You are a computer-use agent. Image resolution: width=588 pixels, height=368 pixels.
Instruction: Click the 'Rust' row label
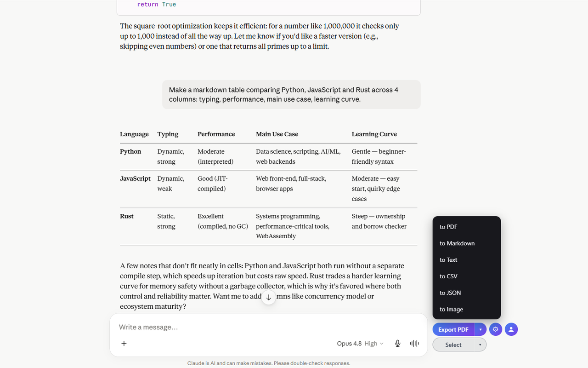coord(127,216)
